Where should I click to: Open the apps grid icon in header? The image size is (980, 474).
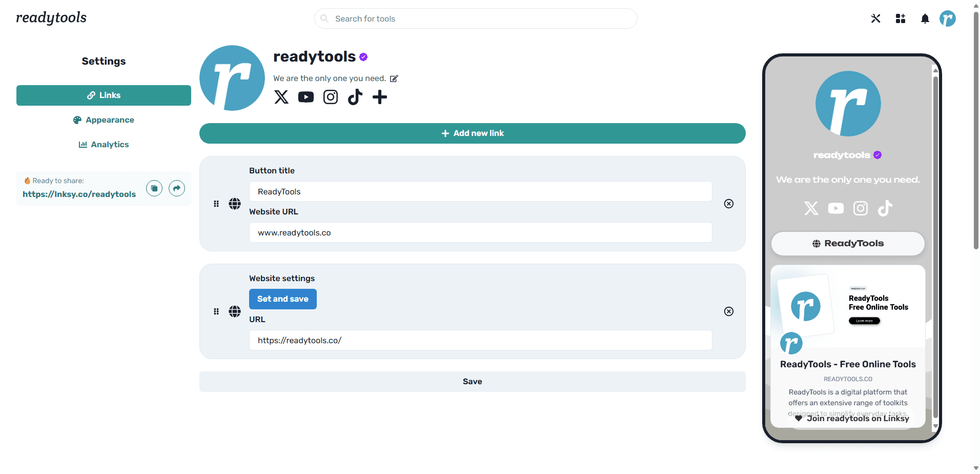click(x=901, y=19)
